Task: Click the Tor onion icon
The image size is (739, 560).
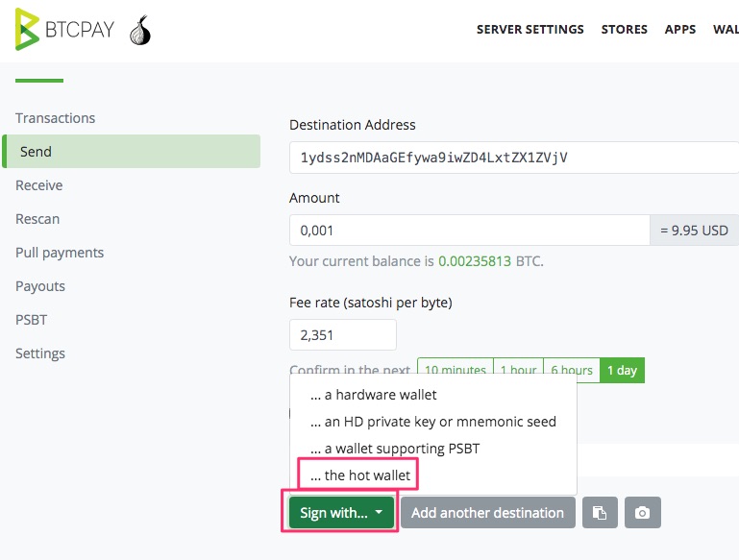Action: pos(140,30)
